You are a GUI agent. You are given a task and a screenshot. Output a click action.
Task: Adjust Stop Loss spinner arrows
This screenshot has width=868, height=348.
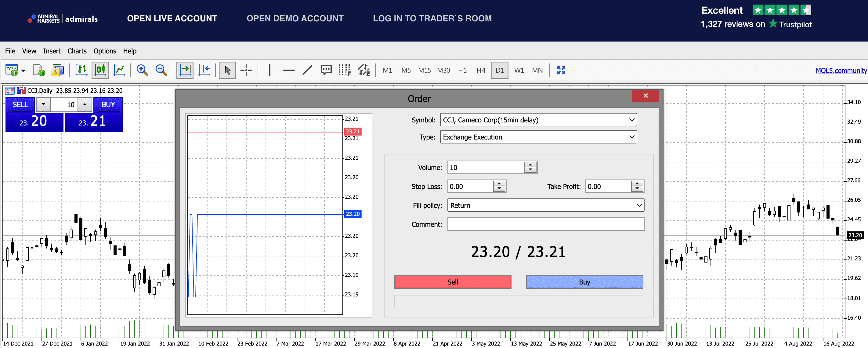click(x=499, y=186)
